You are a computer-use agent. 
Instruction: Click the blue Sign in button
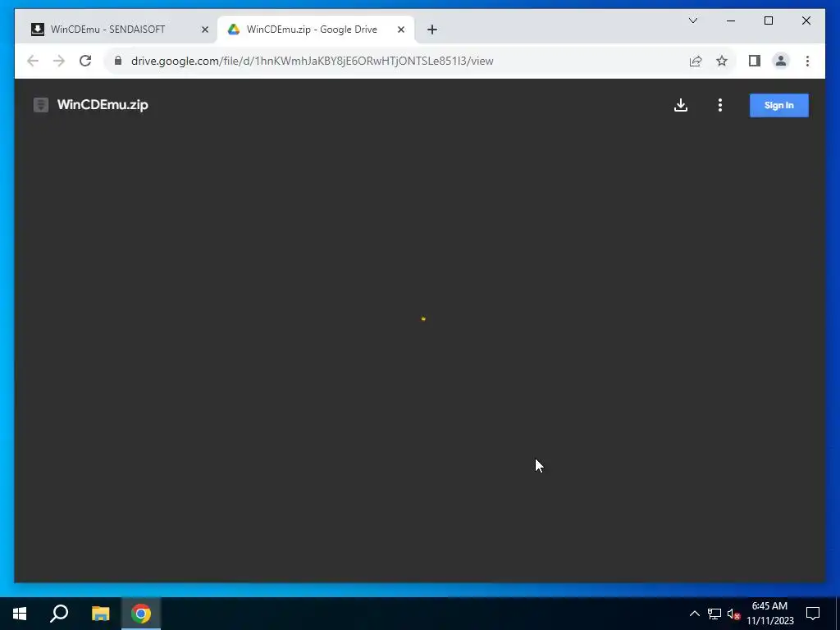coord(779,105)
